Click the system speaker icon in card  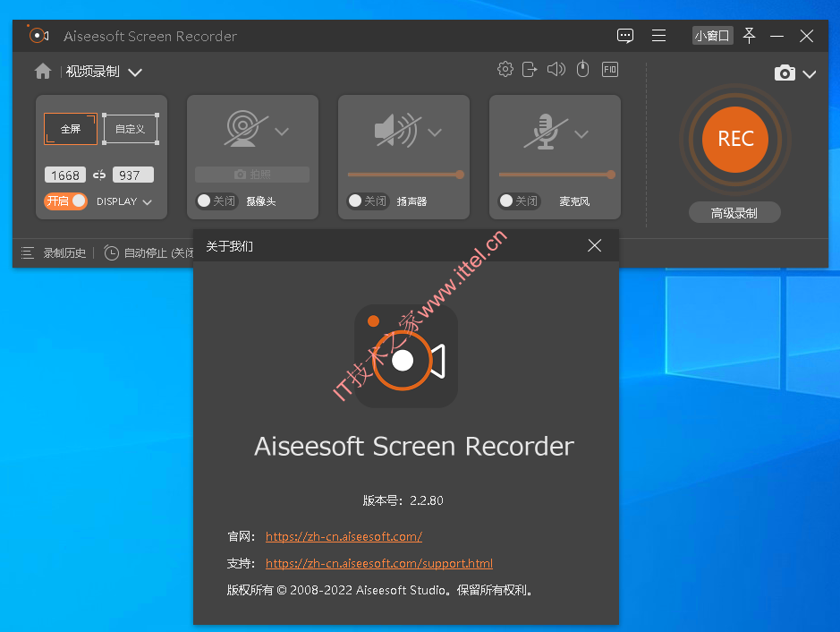tap(397, 131)
